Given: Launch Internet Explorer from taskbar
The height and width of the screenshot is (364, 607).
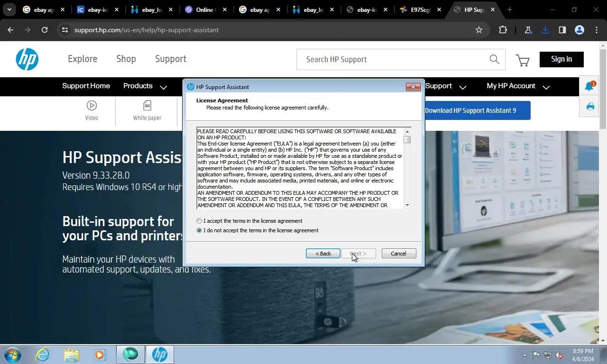Looking at the screenshot, I should (43, 355).
